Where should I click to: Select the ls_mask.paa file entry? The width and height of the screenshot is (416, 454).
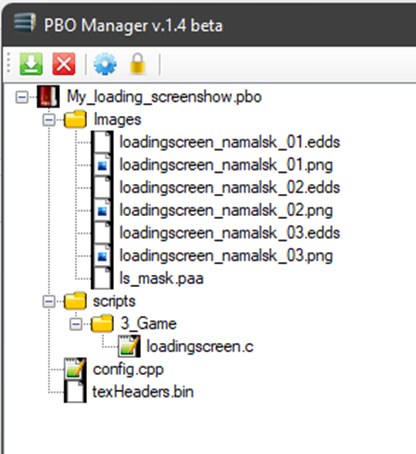click(161, 278)
